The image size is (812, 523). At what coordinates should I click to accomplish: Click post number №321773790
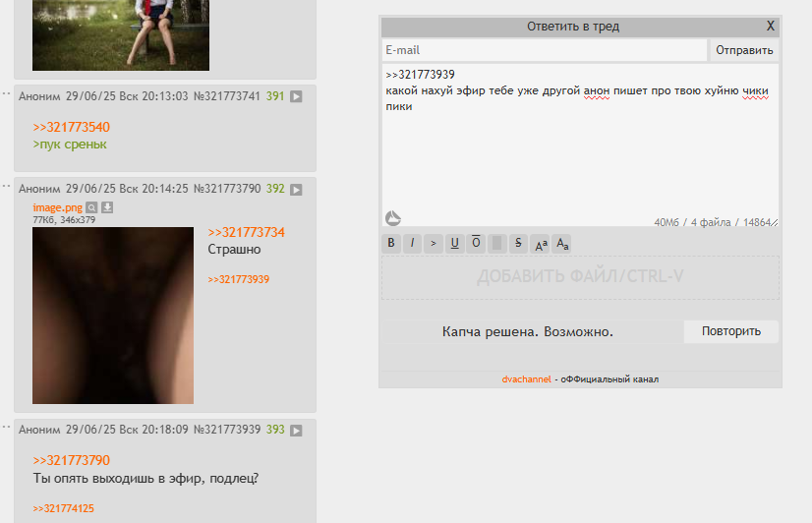[227, 189]
